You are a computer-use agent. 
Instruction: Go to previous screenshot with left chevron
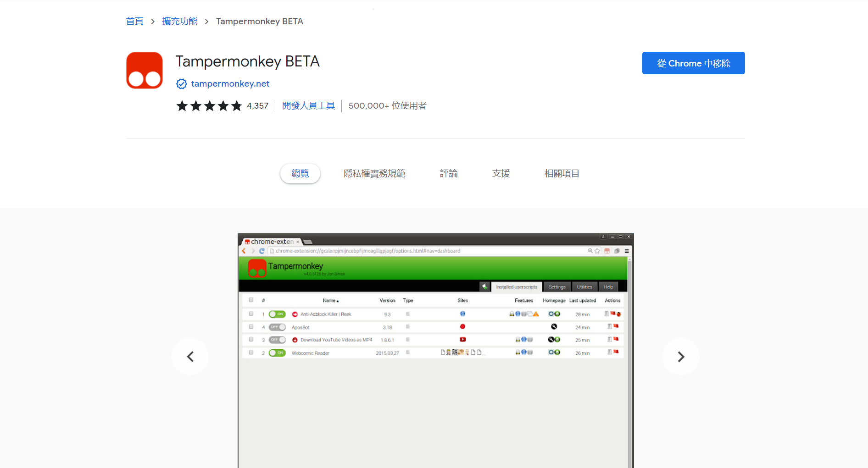pos(190,357)
